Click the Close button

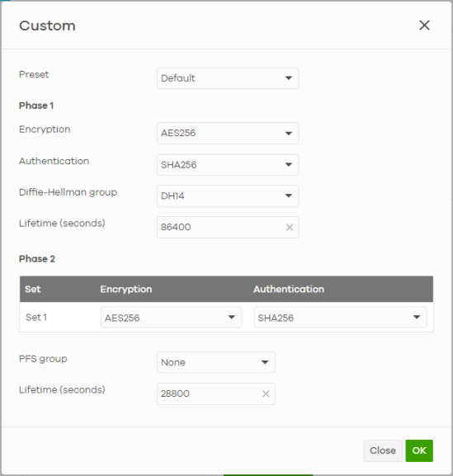(383, 450)
